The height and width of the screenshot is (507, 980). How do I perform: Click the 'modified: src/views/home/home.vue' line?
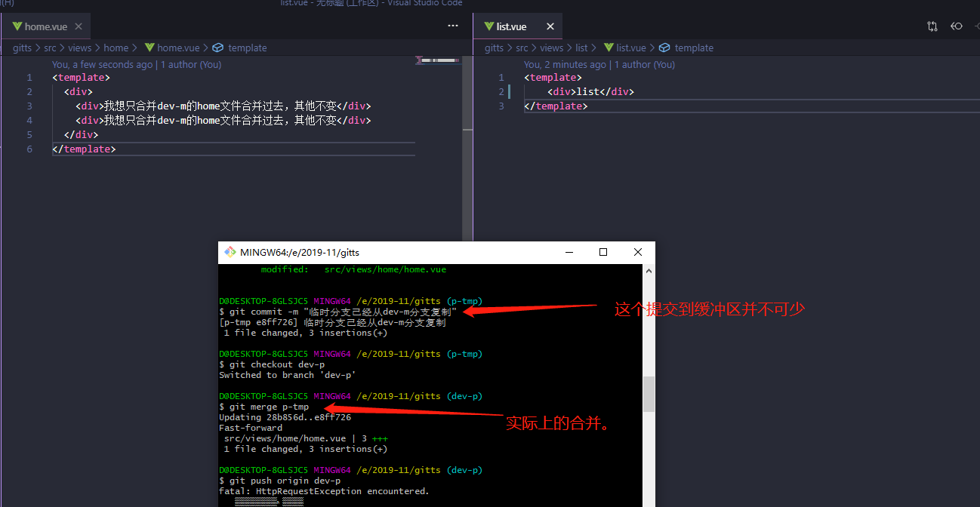point(353,269)
